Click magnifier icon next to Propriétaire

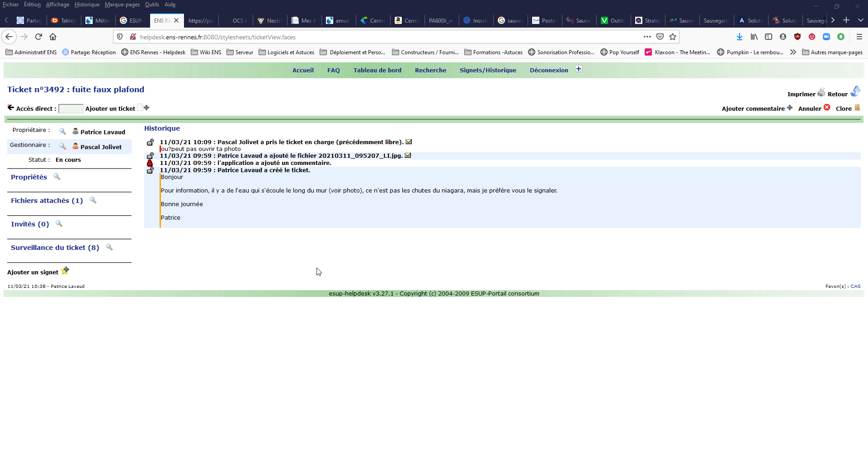coord(62,131)
